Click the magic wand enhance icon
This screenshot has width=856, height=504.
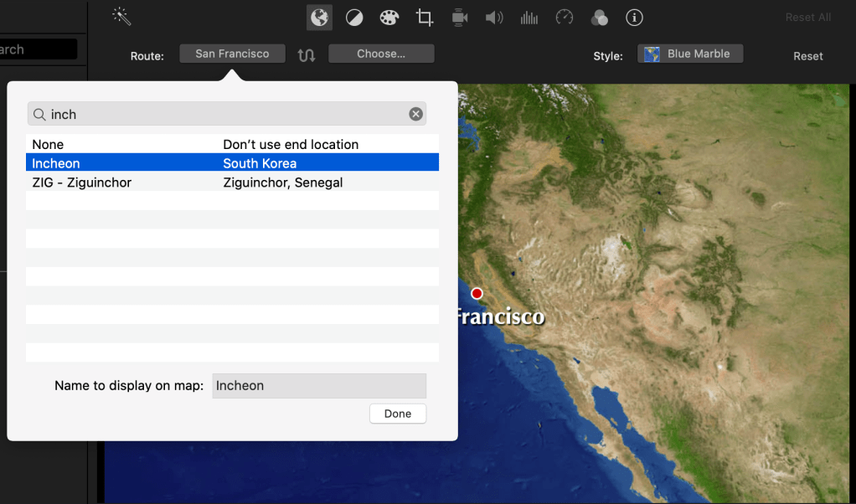click(122, 17)
